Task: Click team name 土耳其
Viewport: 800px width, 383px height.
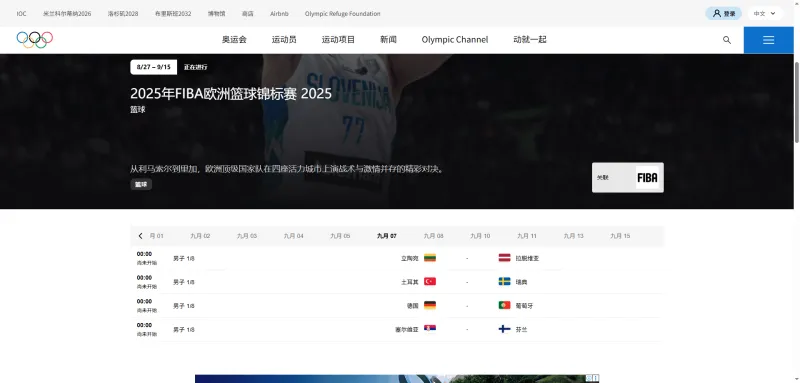Action: coord(410,282)
